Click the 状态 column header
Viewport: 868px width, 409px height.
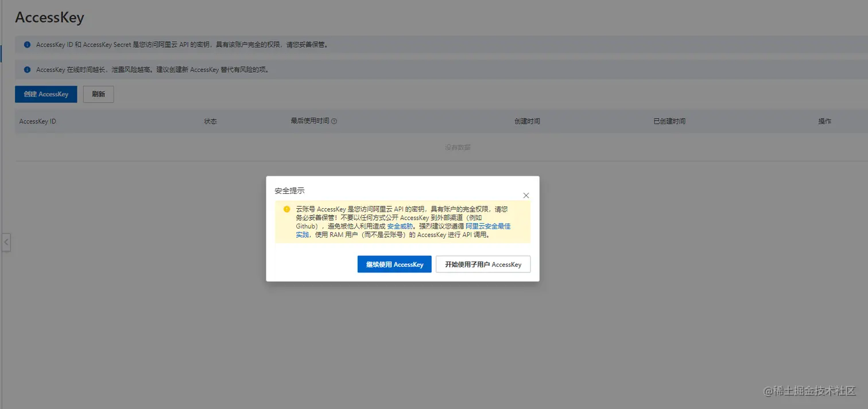coord(210,121)
